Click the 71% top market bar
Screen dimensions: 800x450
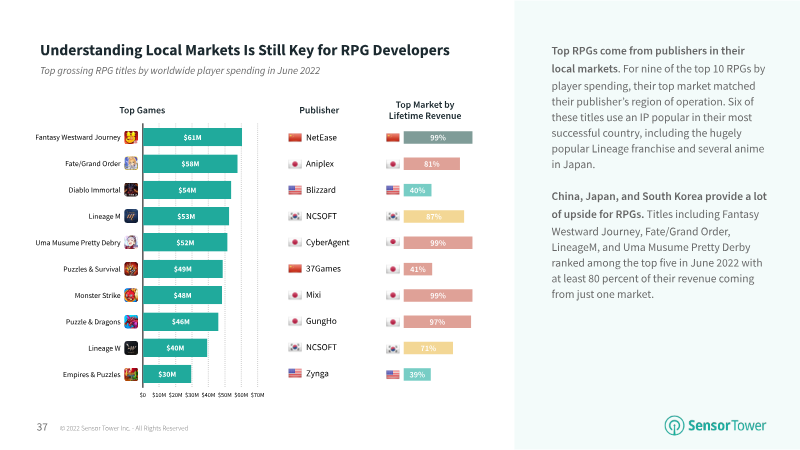pyautogui.click(x=428, y=348)
